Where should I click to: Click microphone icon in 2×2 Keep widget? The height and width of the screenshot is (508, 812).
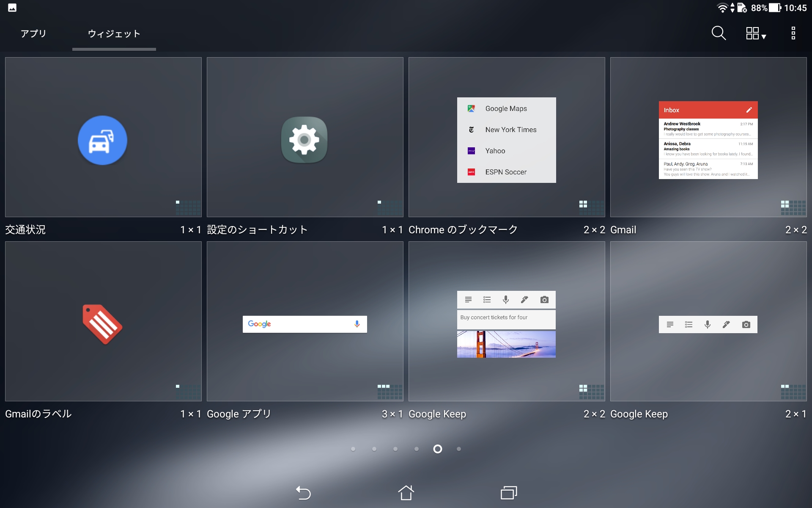pyautogui.click(x=505, y=300)
